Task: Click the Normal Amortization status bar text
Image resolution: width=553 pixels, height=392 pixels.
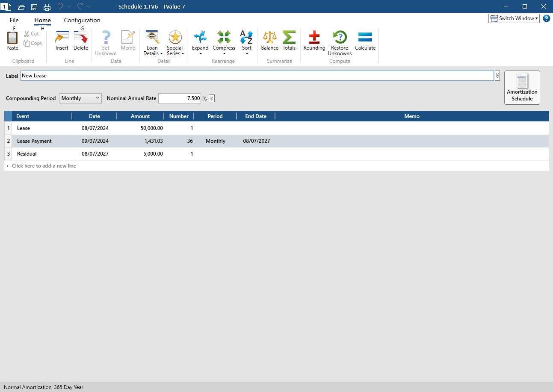Action: [x=44, y=387]
